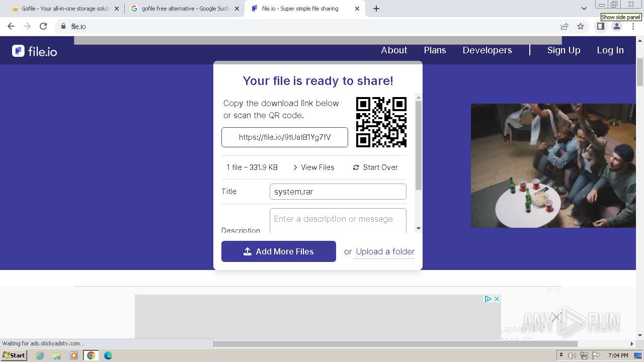Open the Plans page
644x362 pixels.
pyautogui.click(x=435, y=50)
